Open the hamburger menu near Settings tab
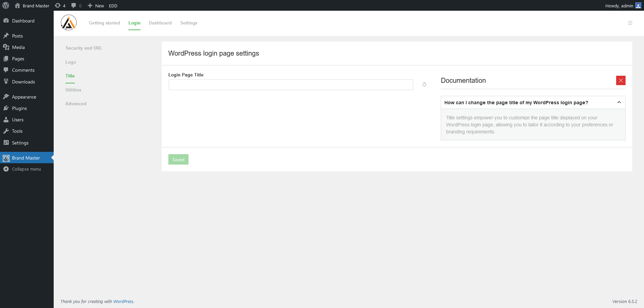 [630, 23]
